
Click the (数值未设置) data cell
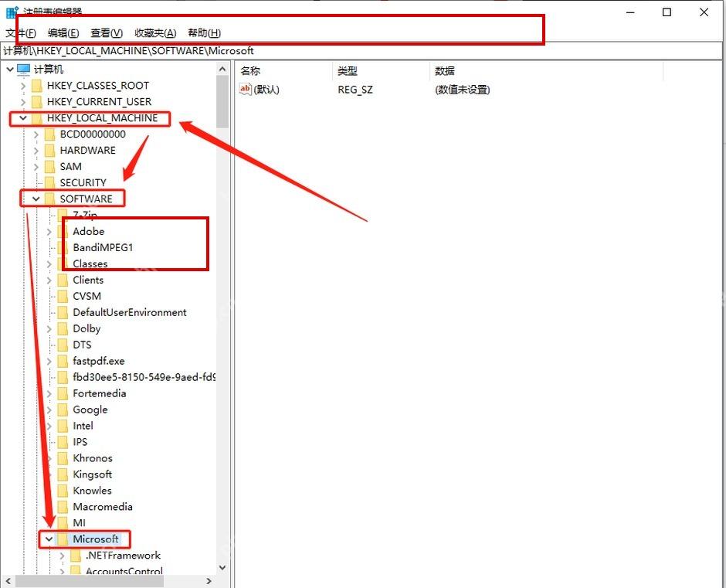(462, 90)
